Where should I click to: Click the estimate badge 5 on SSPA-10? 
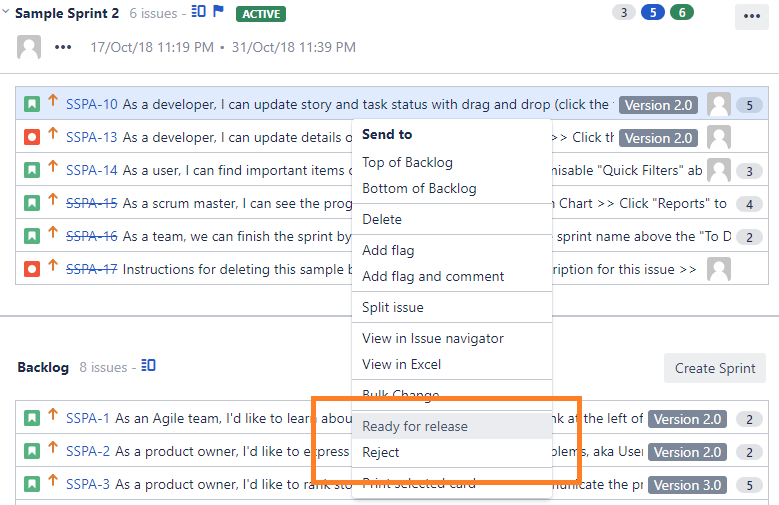(749, 105)
